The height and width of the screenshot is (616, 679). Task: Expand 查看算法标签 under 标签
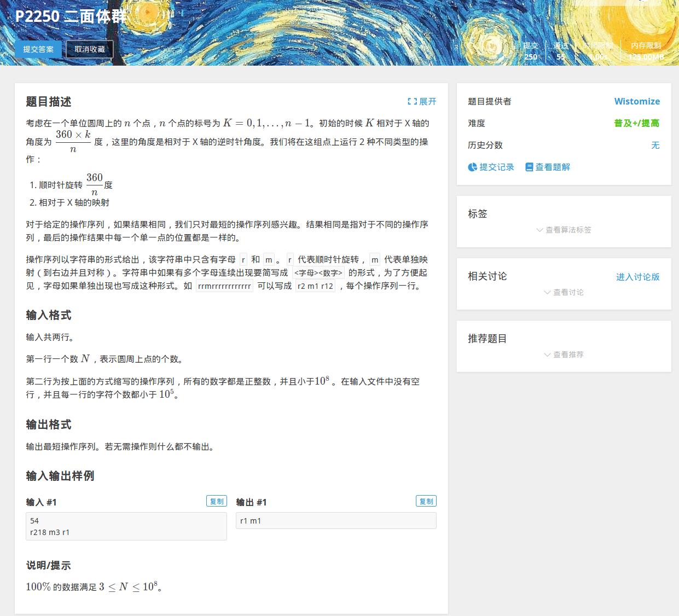pos(564,230)
